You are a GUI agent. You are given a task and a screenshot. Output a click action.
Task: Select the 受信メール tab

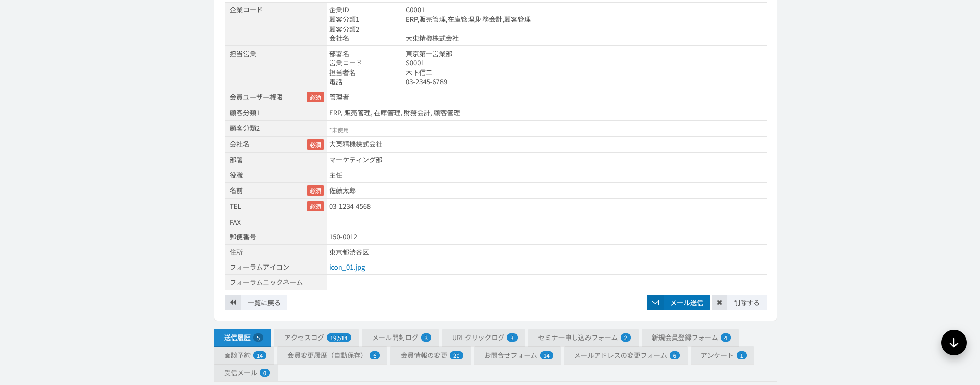(246, 373)
